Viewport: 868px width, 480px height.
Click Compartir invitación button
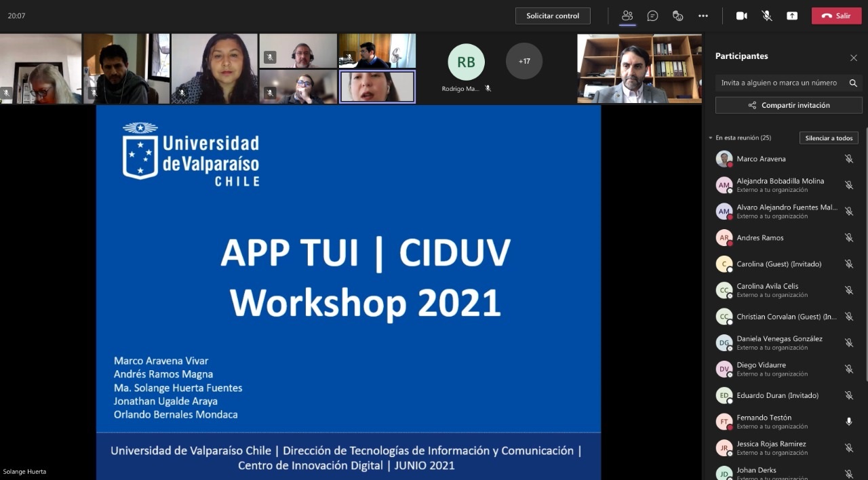(789, 105)
